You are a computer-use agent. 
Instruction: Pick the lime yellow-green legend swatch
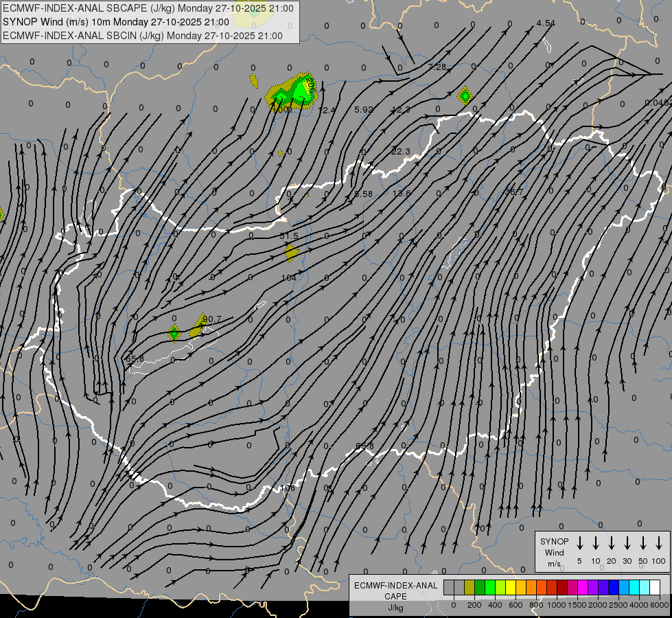500,588
